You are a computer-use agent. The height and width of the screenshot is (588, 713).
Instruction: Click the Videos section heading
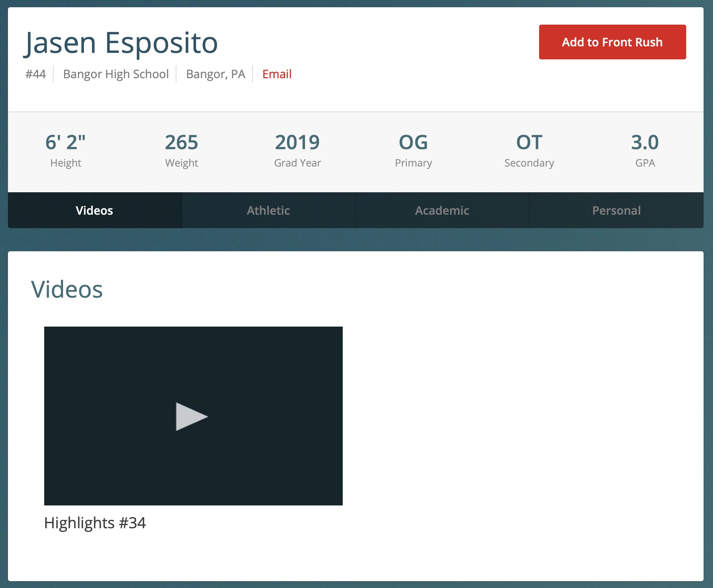coord(66,289)
